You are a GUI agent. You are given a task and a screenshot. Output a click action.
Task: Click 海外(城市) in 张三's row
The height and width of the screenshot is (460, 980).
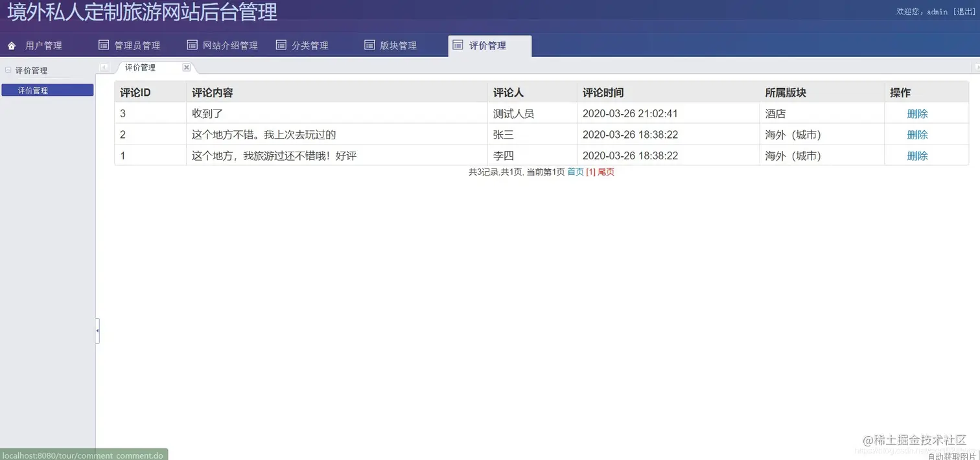point(793,135)
